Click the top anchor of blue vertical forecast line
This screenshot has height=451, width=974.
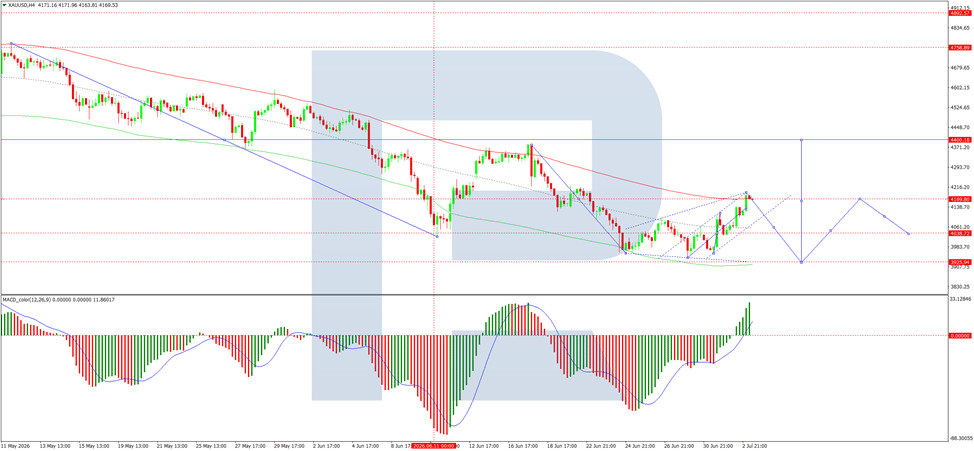pos(801,140)
